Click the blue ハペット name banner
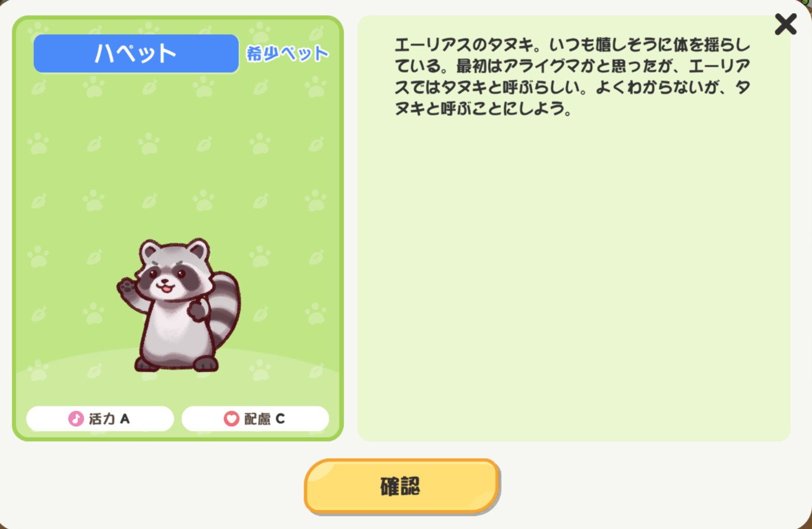The width and height of the screenshot is (812, 529). 136,53
